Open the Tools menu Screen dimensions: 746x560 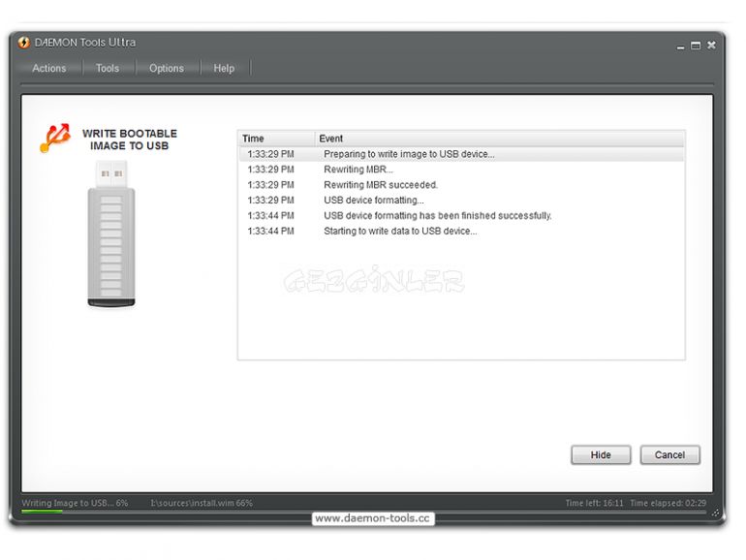108,68
